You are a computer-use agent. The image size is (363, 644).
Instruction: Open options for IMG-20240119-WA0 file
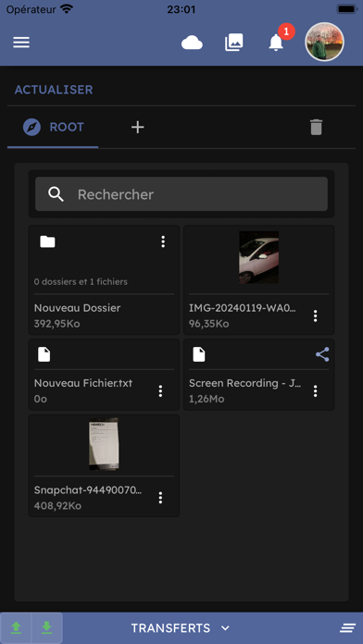click(316, 316)
